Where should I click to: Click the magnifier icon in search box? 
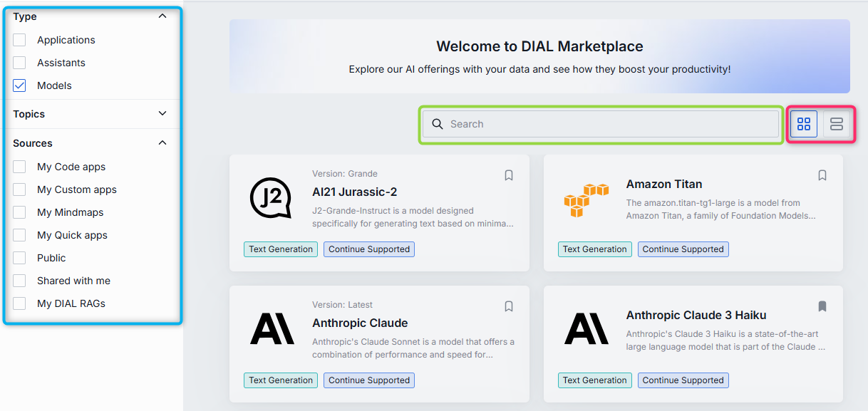438,124
